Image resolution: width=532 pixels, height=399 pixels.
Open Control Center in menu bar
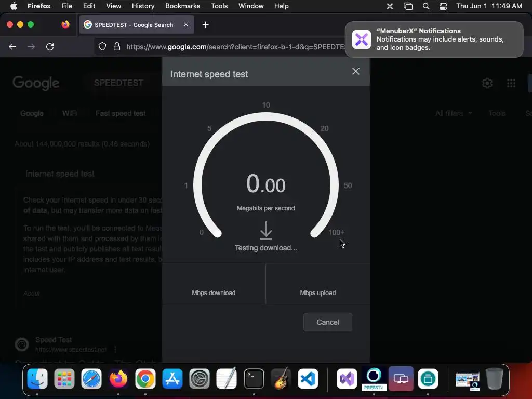pyautogui.click(x=443, y=6)
